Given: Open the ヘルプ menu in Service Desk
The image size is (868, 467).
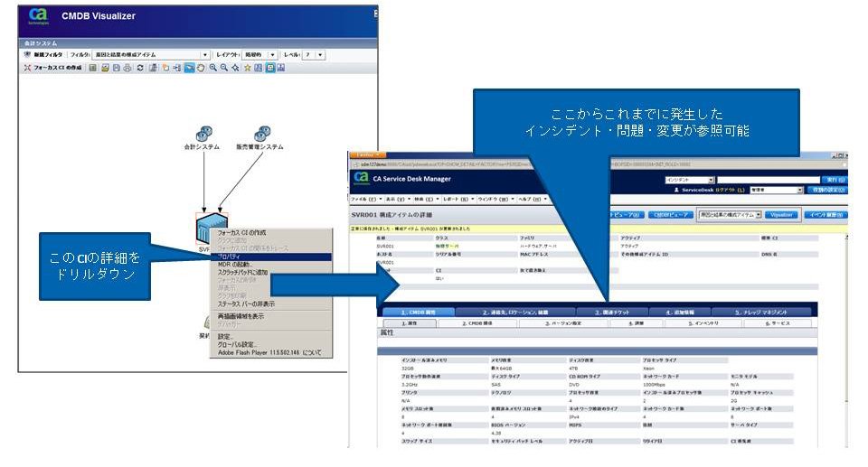Looking at the screenshot, I should coord(532,199).
